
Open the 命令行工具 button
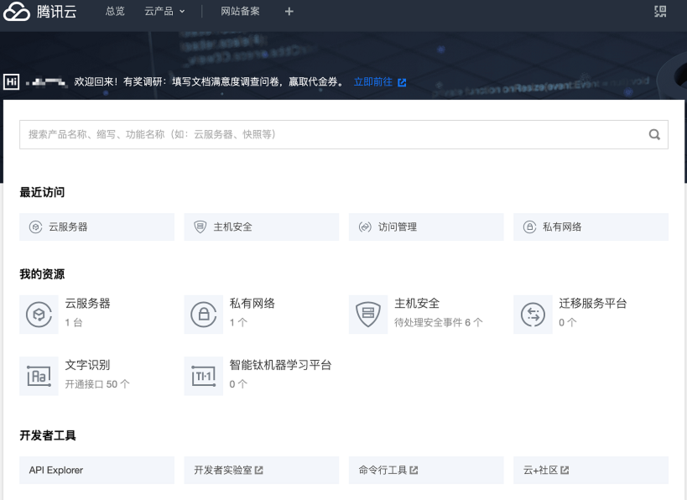coord(426,470)
